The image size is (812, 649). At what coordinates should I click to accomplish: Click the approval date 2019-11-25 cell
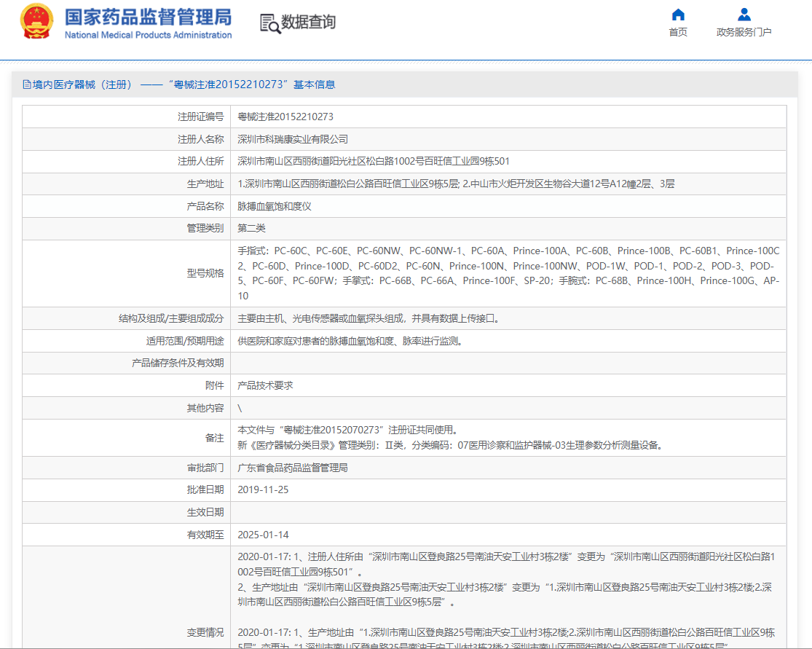265,489
